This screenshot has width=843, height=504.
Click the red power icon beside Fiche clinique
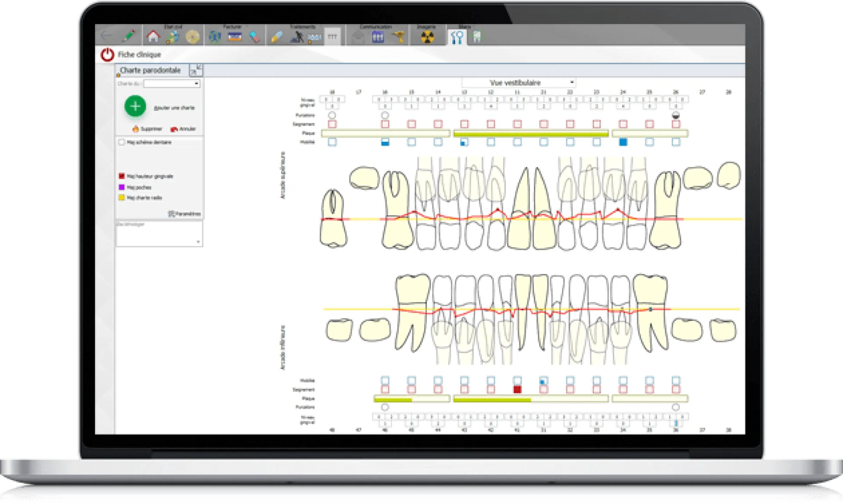tap(107, 54)
